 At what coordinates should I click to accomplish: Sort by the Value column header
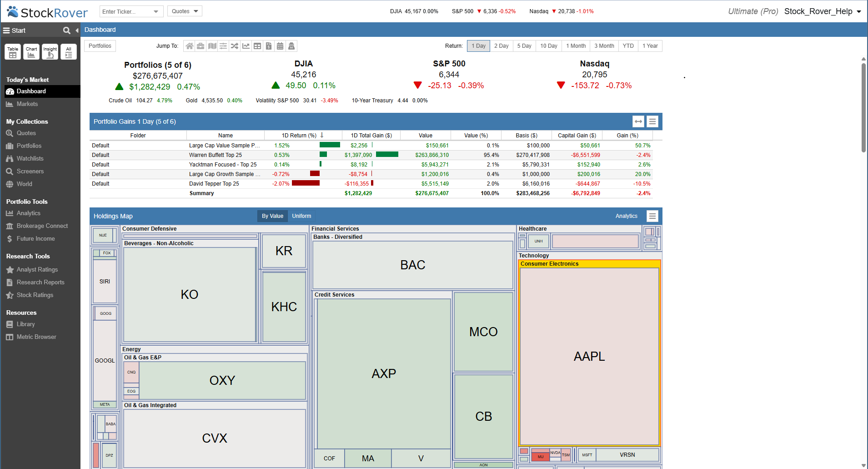[x=426, y=136]
